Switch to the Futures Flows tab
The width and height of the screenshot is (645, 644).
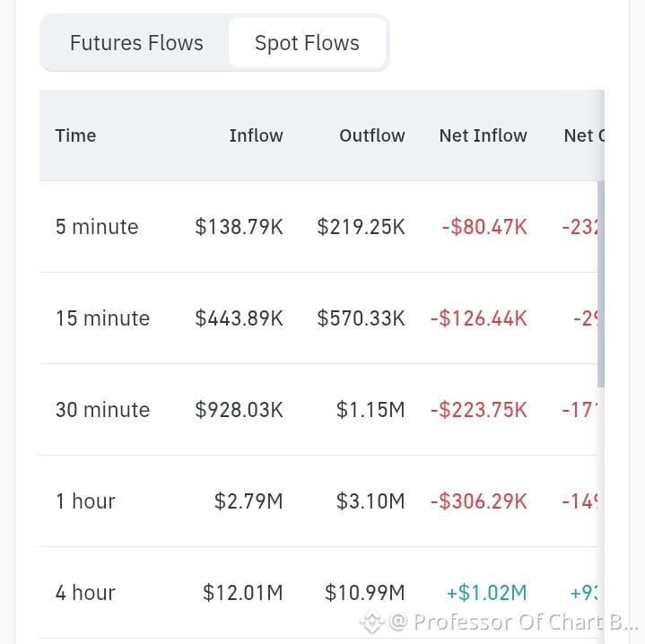pos(136,43)
